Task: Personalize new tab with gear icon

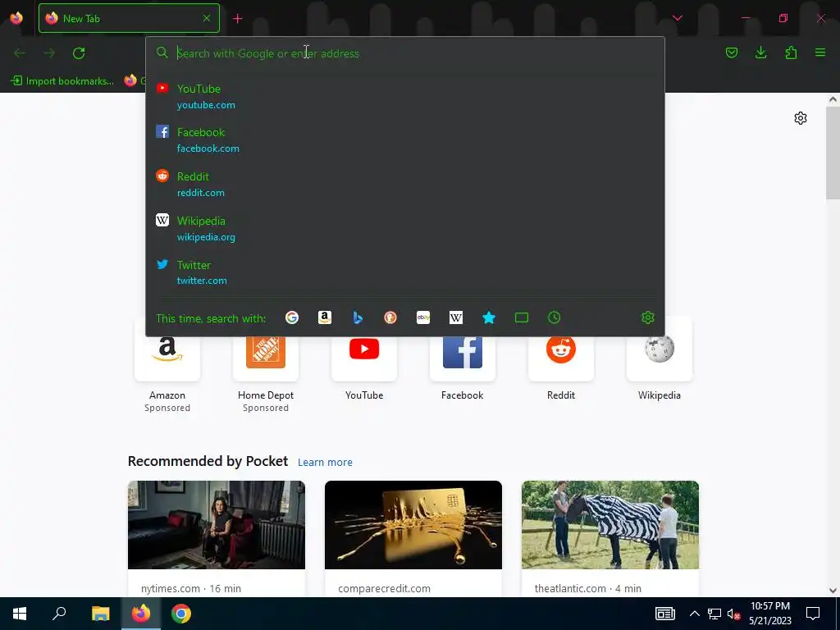Action: (801, 118)
